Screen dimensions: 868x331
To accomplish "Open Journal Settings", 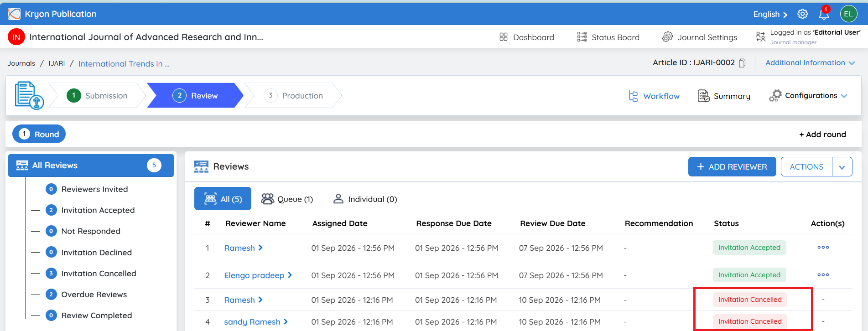I will click(x=700, y=37).
